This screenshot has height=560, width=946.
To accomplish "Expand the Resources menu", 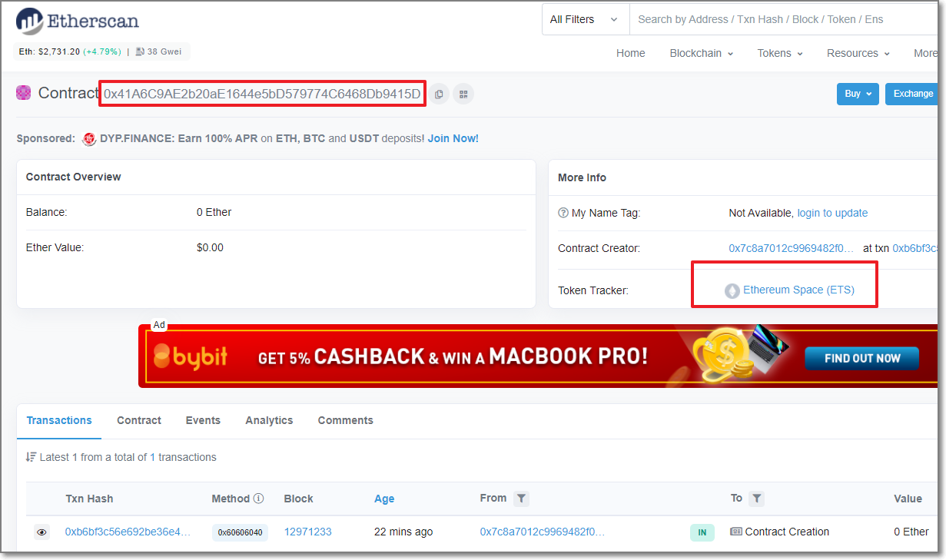I will 858,53.
